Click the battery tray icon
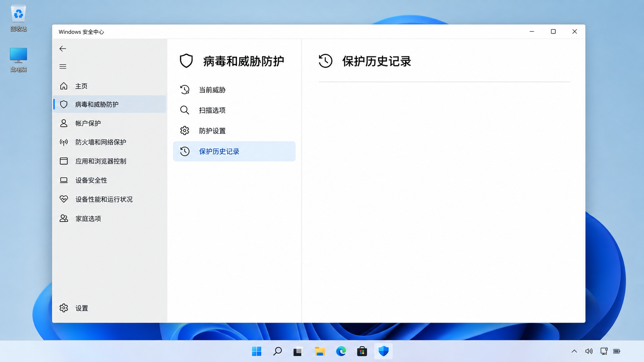This screenshot has height=362, width=644. [x=617, y=351]
